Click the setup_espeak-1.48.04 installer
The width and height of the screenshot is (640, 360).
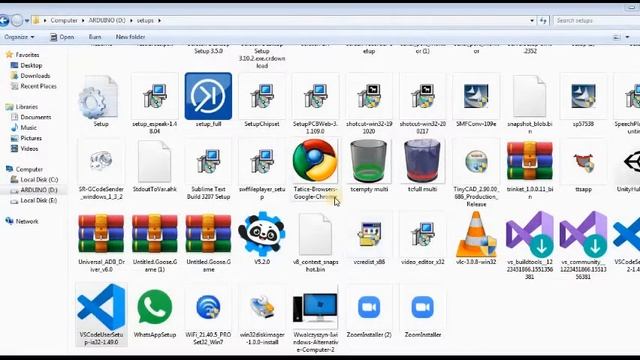pos(155,97)
